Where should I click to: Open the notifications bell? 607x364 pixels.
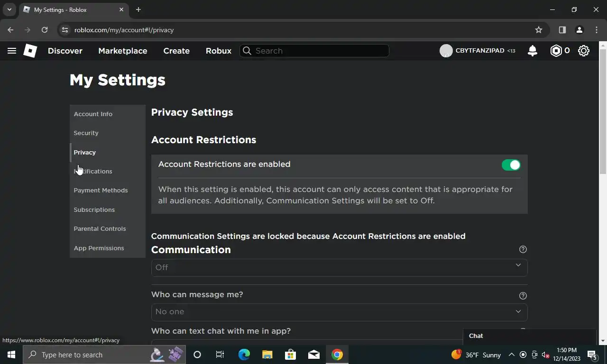[x=533, y=51]
